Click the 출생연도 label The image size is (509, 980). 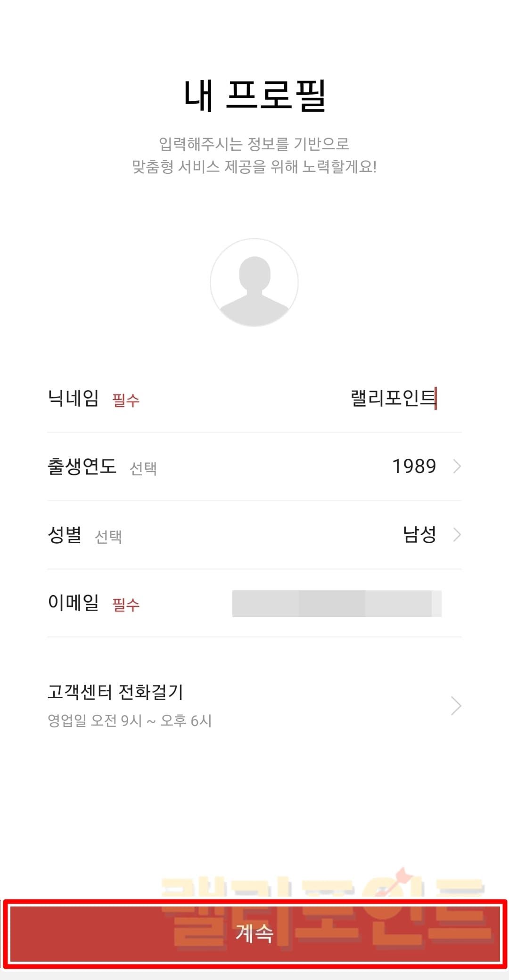(x=82, y=466)
